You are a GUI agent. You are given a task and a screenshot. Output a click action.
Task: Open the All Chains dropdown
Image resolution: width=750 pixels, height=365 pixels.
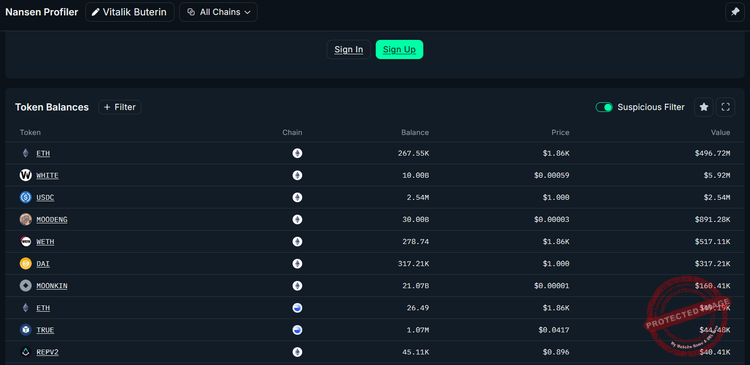pos(218,12)
